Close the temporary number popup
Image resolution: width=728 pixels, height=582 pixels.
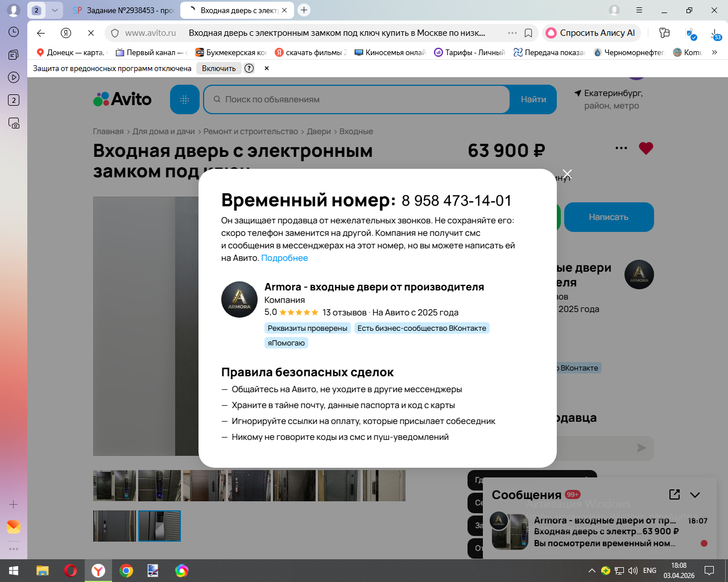(x=567, y=174)
